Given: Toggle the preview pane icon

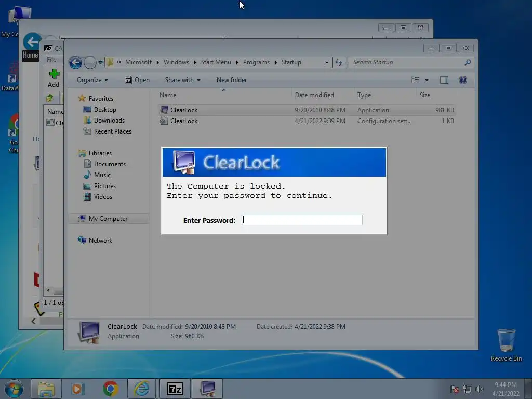Looking at the screenshot, I should coord(444,80).
